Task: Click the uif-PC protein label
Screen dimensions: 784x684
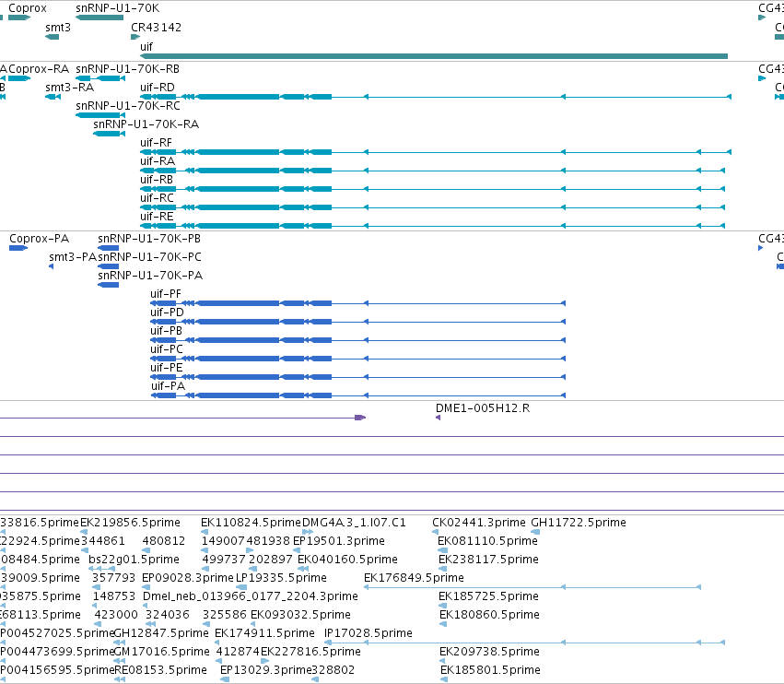Action: [x=167, y=349]
